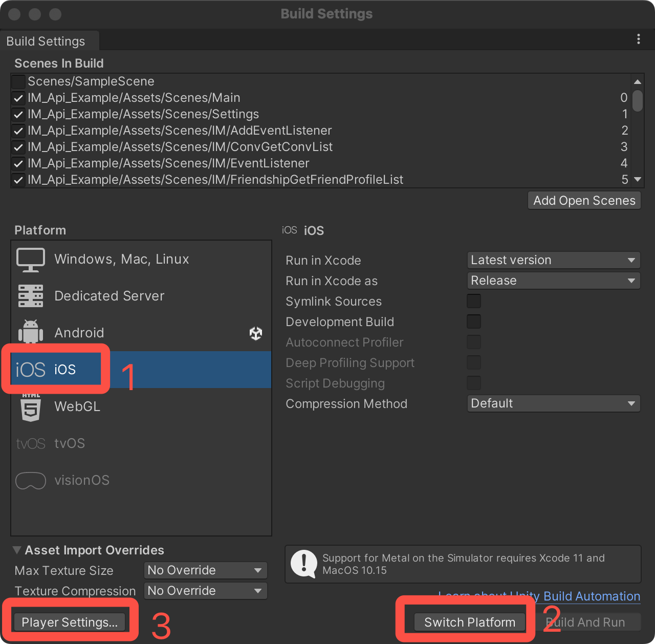This screenshot has width=655, height=644.
Task: Open the Run in Xcode dropdown
Action: pyautogui.click(x=553, y=260)
